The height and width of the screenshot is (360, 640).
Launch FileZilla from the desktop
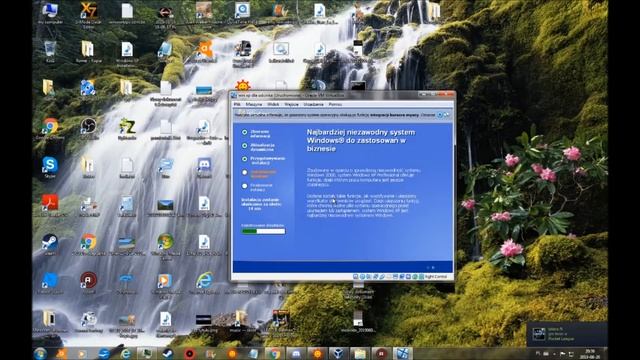click(x=127, y=127)
